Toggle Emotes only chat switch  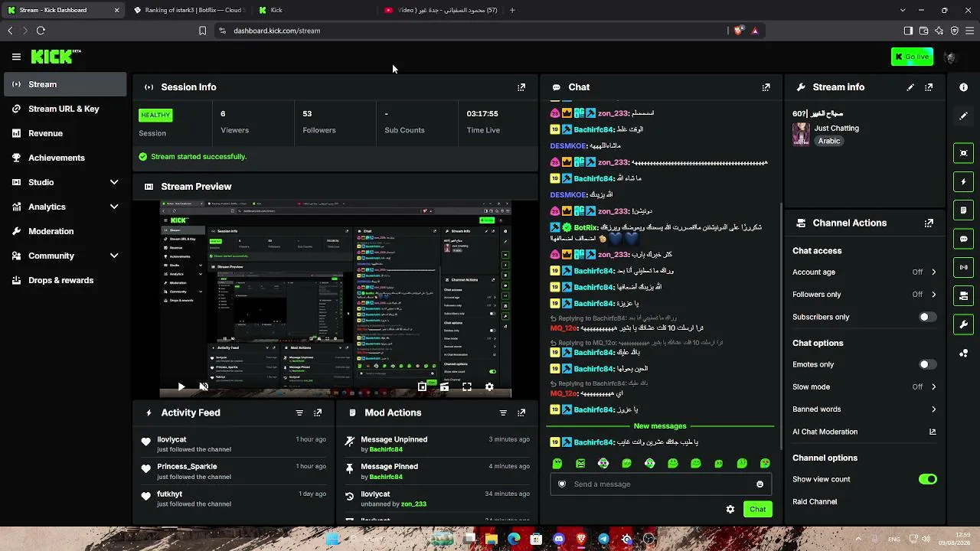(927, 365)
